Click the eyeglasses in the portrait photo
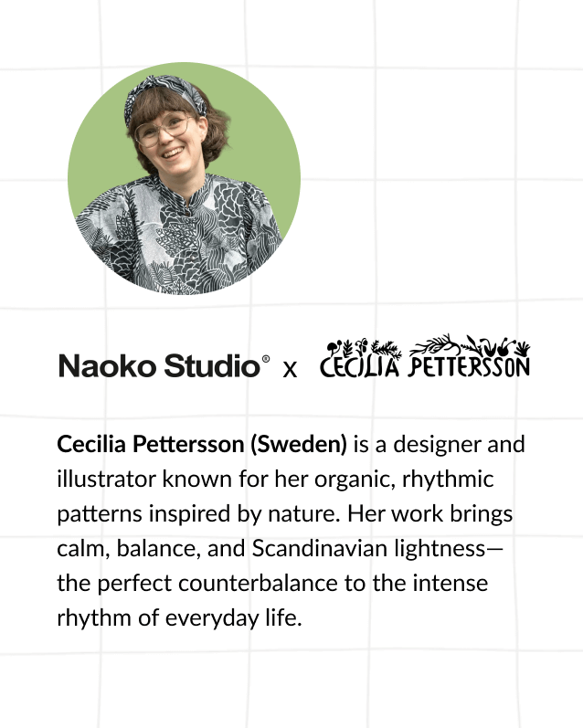This screenshot has width=583, height=728. [164, 130]
